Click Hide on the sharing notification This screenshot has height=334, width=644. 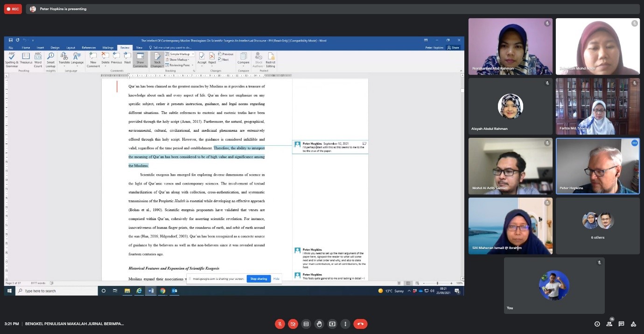tap(276, 279)
